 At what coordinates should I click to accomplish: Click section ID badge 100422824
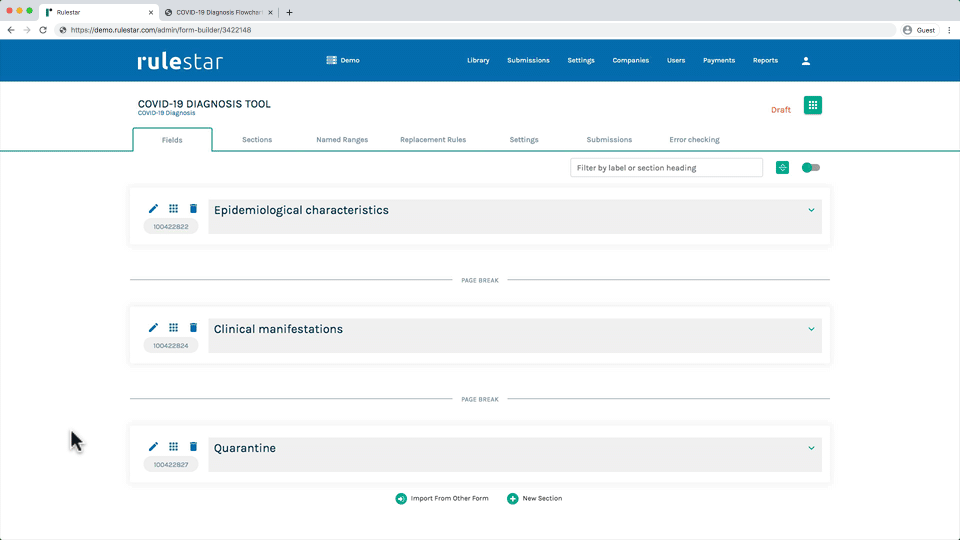[x=171, y=345]
